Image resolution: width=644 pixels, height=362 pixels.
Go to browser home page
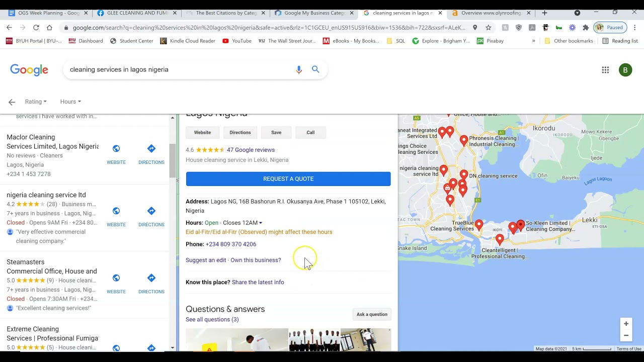coord(49,27)
